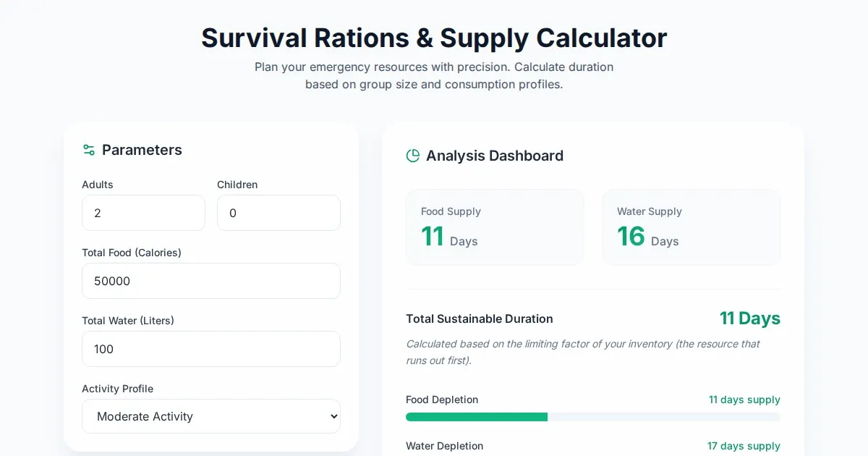Click the Parameters section heading

[x=142, y=150]
